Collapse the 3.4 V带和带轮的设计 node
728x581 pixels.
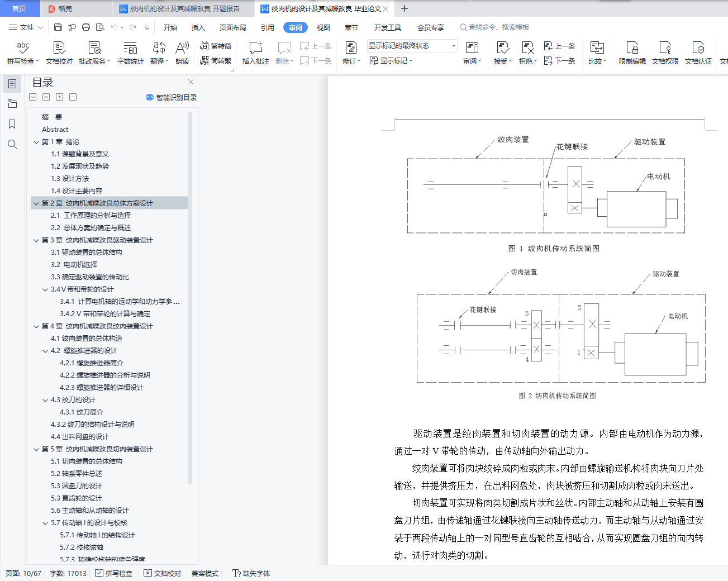(x=45, y=289)
